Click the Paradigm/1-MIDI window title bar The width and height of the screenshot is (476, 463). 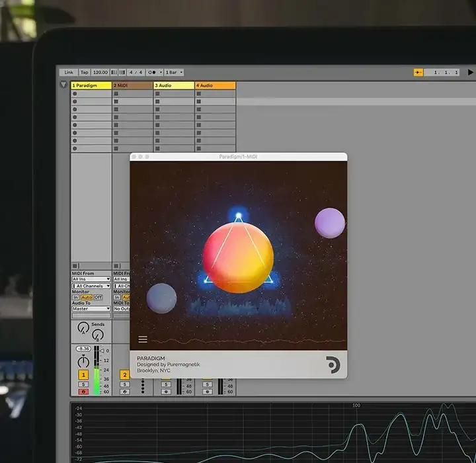(x=238, y=157)
